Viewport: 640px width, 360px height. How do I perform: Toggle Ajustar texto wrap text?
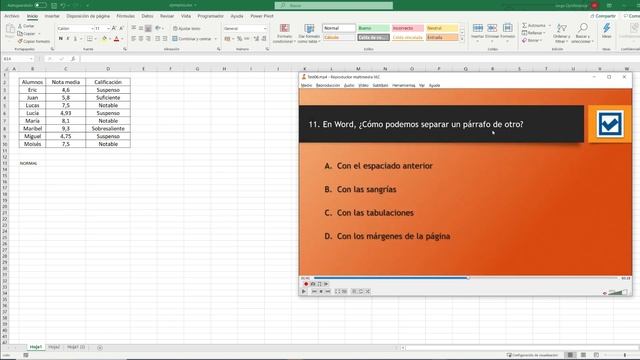186,29
